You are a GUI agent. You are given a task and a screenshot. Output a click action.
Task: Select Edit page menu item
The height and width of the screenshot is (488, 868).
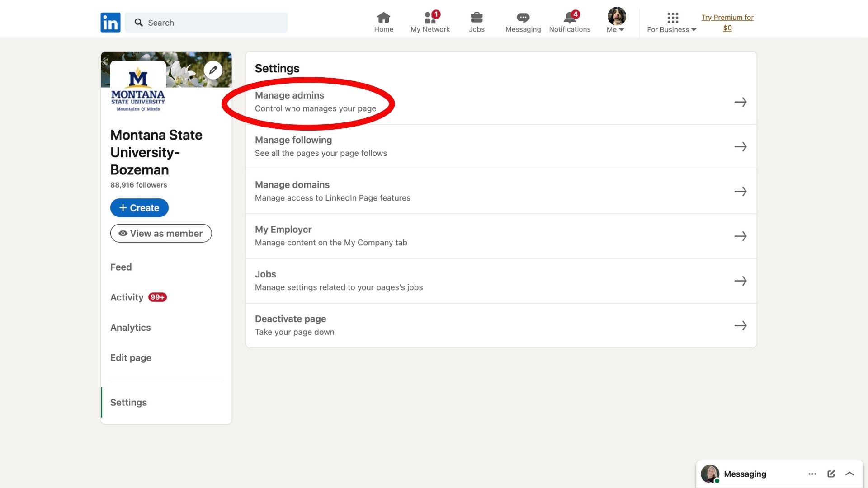pyautogui.click(x=131, y=357)
